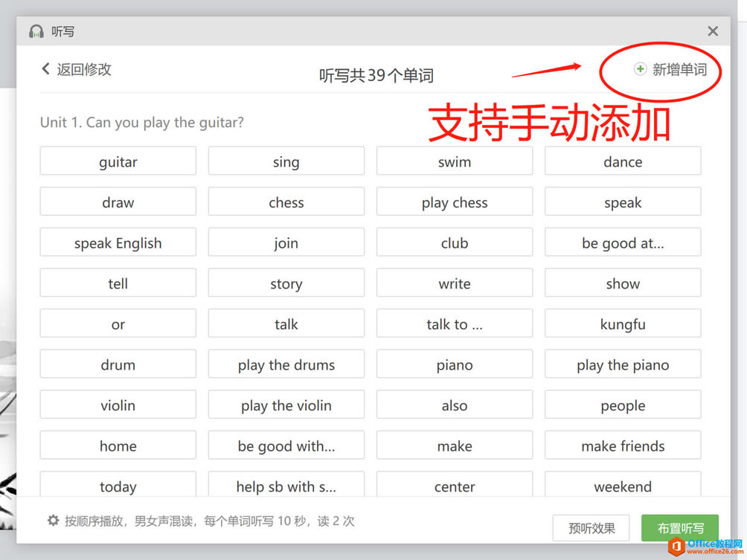Select the phrase 'play the piano'

point(623,364)
